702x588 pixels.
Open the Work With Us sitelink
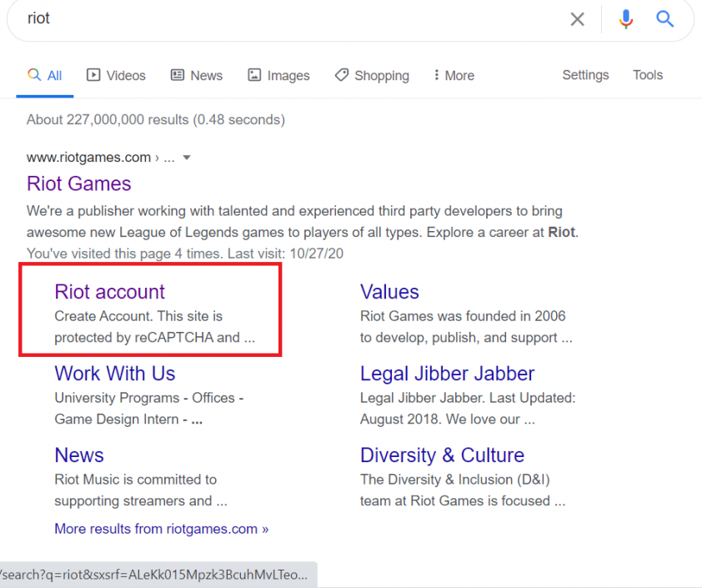point(114,374)
